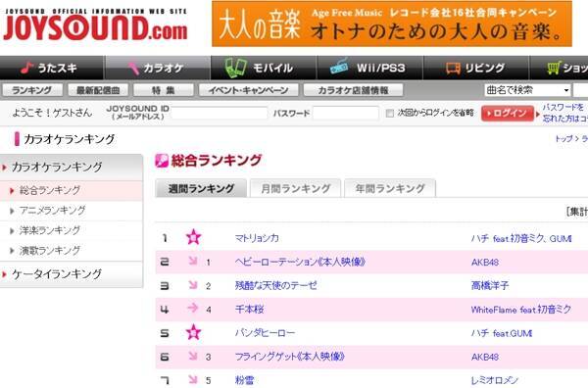Open the Wii/PS3 game controller section
Image resolution: width=588 pixels, height=388 pixels.
(x=369, y=68)
